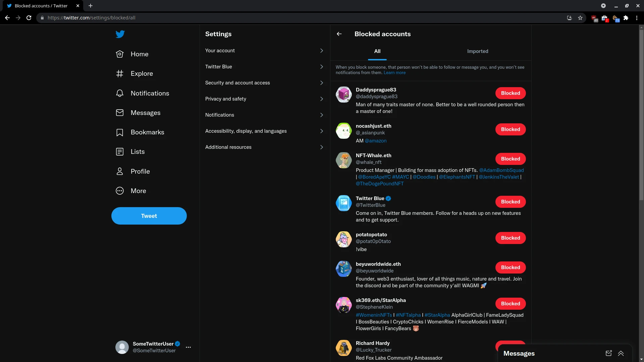Open the Learn more link

394,73
